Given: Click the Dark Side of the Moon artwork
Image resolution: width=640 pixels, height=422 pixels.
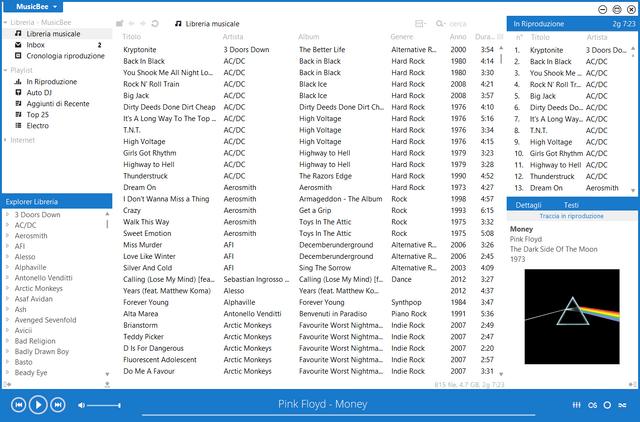Looking at the screenshot, I should tap(572, 316).
